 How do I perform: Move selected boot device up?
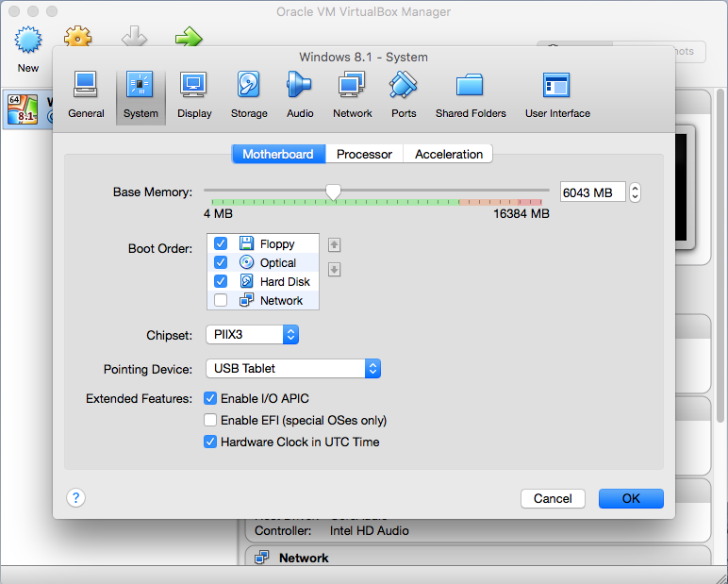[334, 244]
